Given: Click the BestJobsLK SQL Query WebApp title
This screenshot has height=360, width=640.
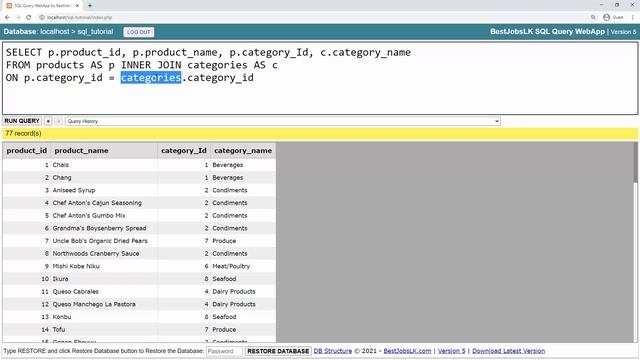Looking at the screenshot, I should (x=547, y=32).
